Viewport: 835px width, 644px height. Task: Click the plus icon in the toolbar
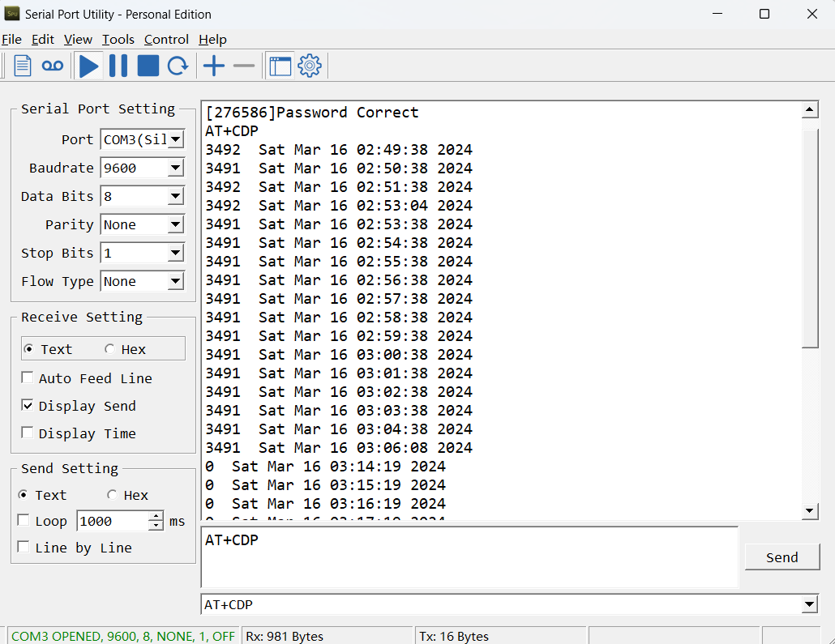[214, 66]
